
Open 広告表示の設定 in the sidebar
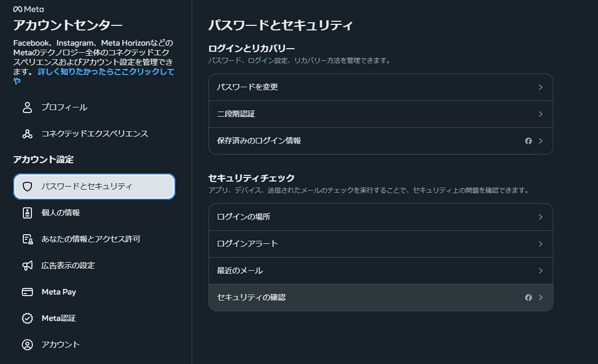pos(94,265)
